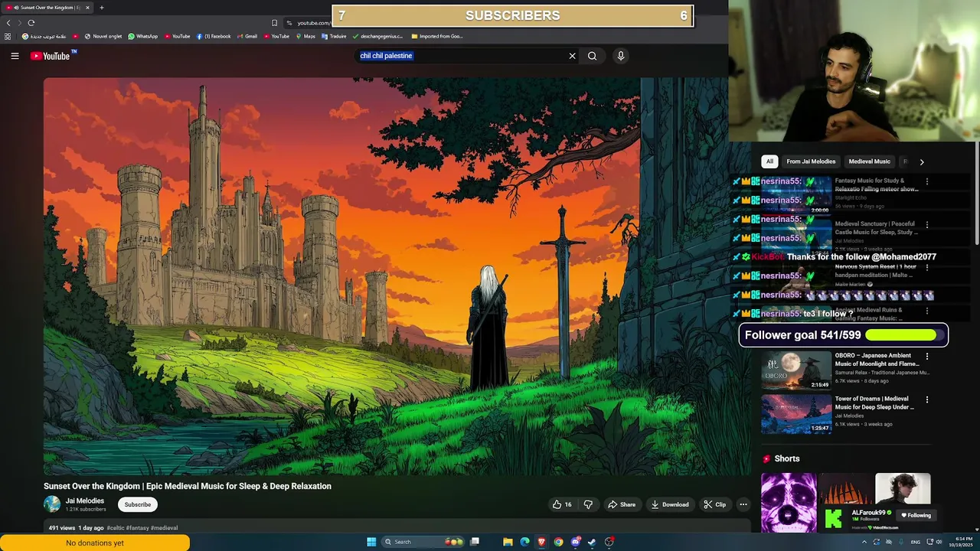Open options for 'Tower of Dreams' video
This screenshot has width=980, height=551.
pos(927,399)
